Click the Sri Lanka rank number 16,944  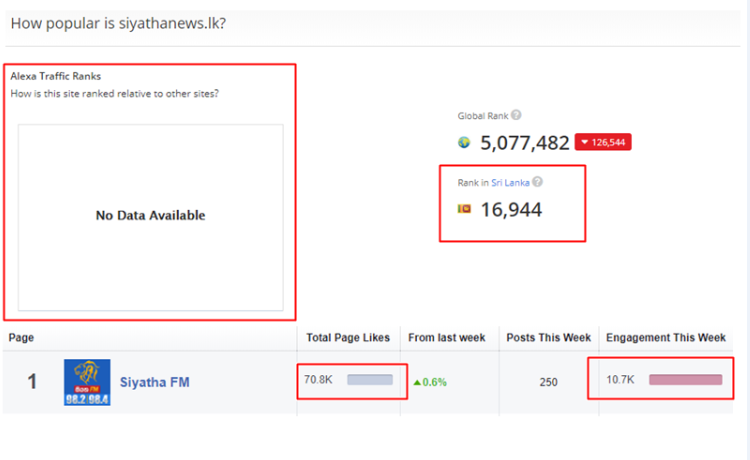pos(511,209)
